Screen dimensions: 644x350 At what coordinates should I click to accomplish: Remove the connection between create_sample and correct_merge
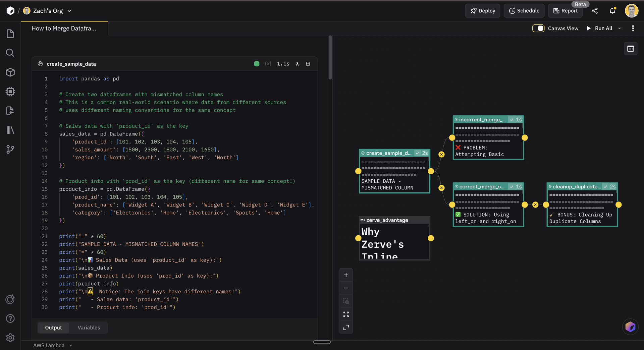click(x=442, y=188)
